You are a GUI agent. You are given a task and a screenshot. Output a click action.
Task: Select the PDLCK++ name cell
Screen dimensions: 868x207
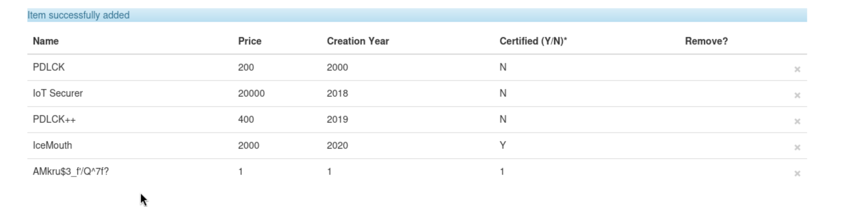click(x=54, y=119)
